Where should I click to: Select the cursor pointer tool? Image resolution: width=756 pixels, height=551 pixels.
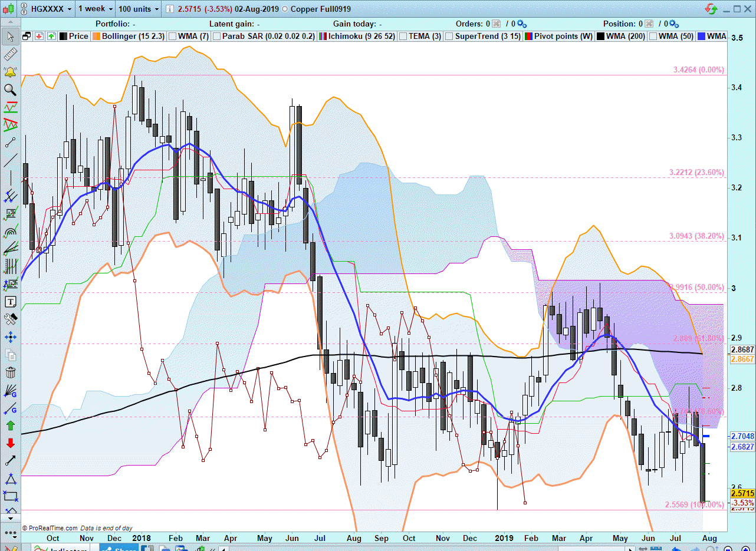10,37
